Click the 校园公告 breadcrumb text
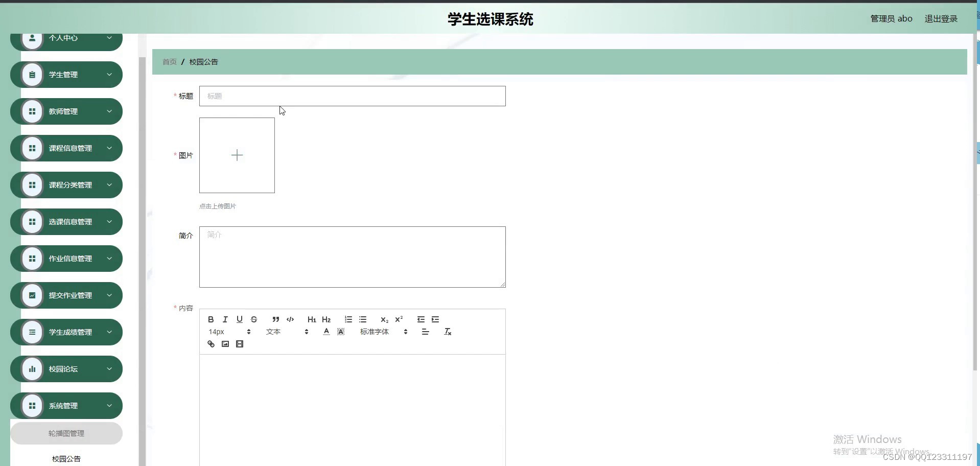Screen dimensions: 980x466 tap(204, 62)
